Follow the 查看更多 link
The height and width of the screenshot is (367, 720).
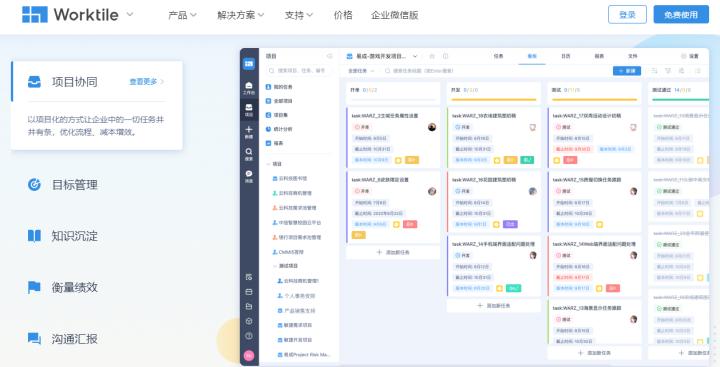point(146,82)
